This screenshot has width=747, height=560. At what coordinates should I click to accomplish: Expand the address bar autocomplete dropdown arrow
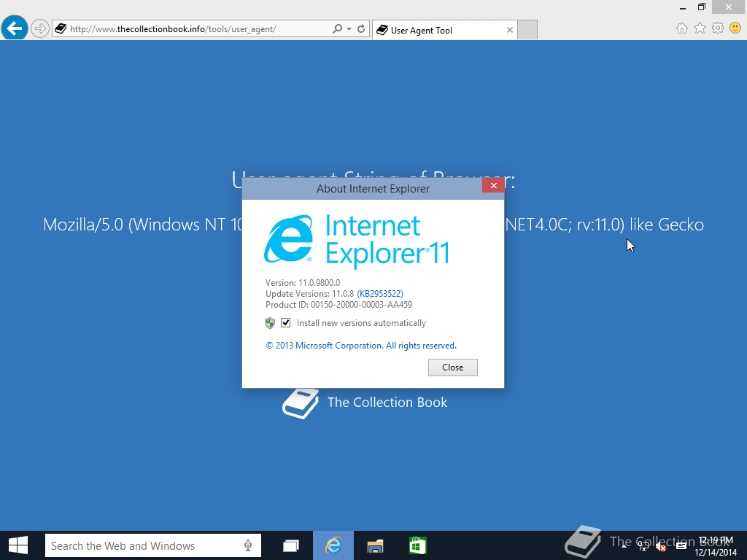(x=349, y=29)
